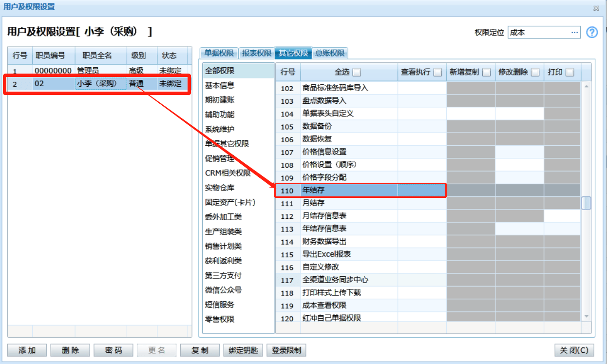Select row 导出Excel报表

[x=428, y=254]
